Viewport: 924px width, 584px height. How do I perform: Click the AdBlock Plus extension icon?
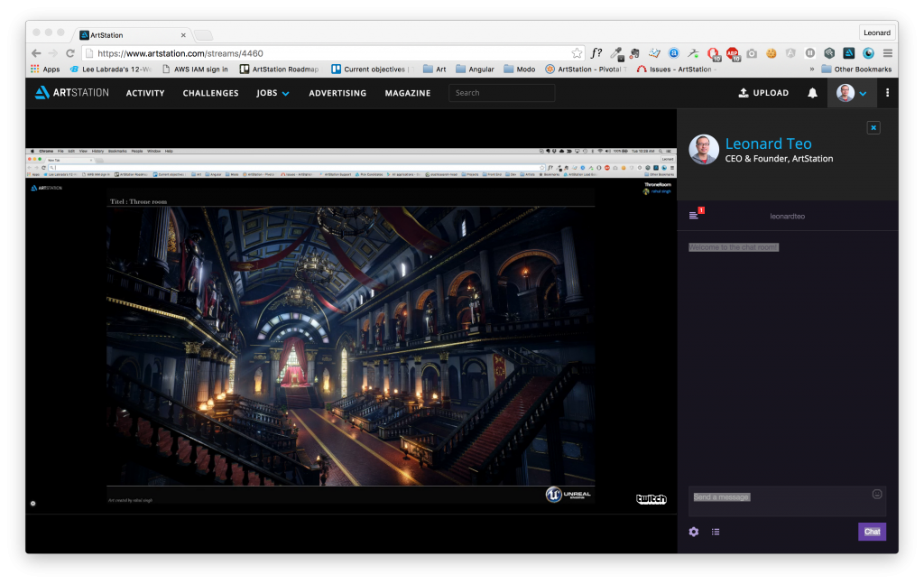point(732,53)
